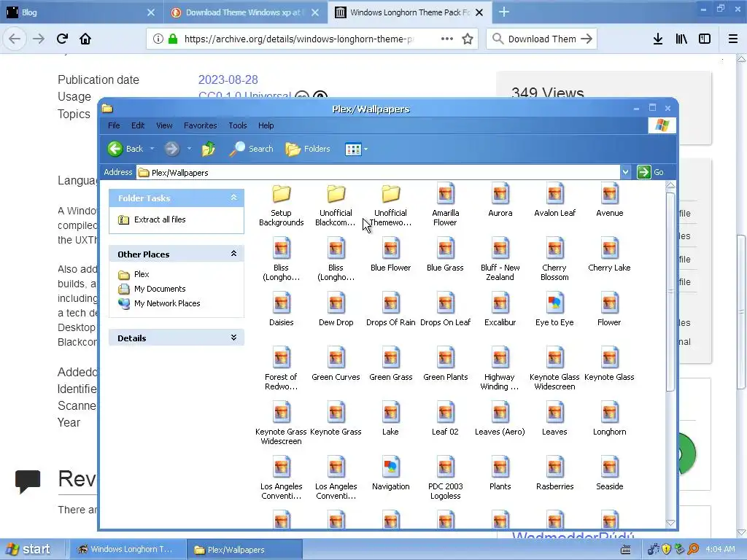Screen dimensions: 747x560
Task: Click the browser Home icon
Action: point(85,39)
